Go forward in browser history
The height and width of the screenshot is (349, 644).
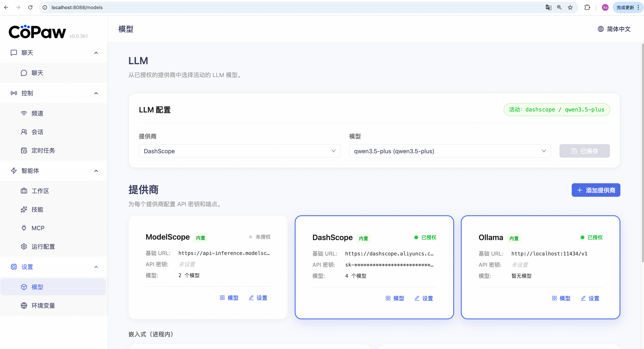click(x=18, y=8)
